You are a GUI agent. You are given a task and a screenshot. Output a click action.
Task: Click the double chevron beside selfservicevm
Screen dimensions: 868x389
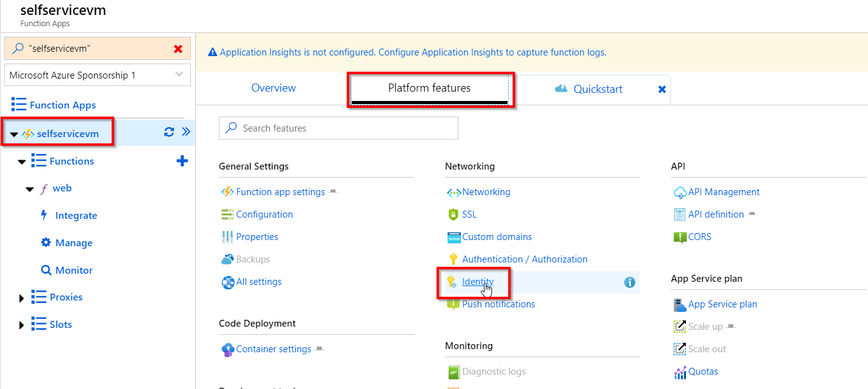point(186,132)
